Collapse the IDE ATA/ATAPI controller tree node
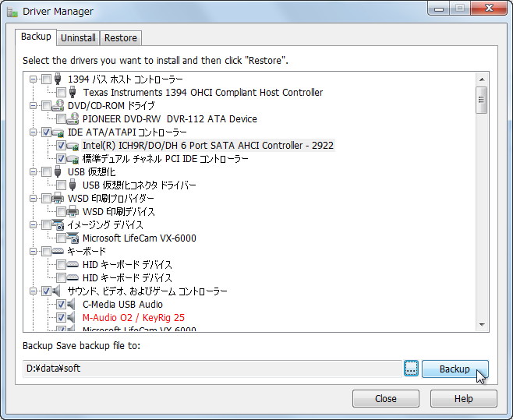513x420 pixels. click(x=33, y=132)
